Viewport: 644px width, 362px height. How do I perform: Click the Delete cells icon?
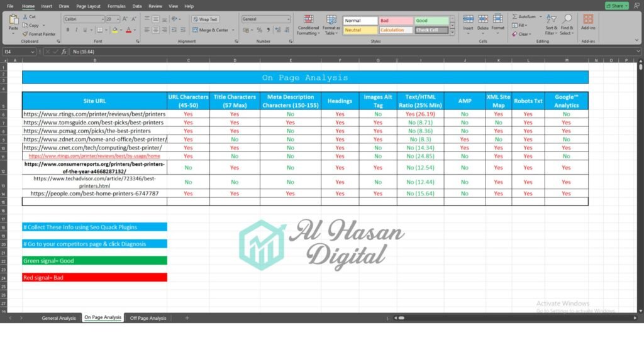pos(483,19)
